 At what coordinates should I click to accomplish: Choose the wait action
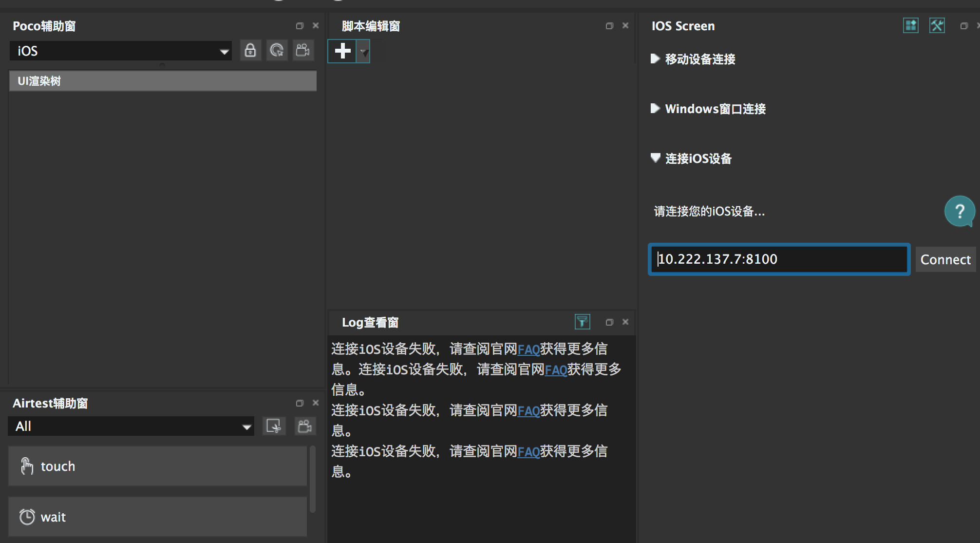(x=157, y=517)
